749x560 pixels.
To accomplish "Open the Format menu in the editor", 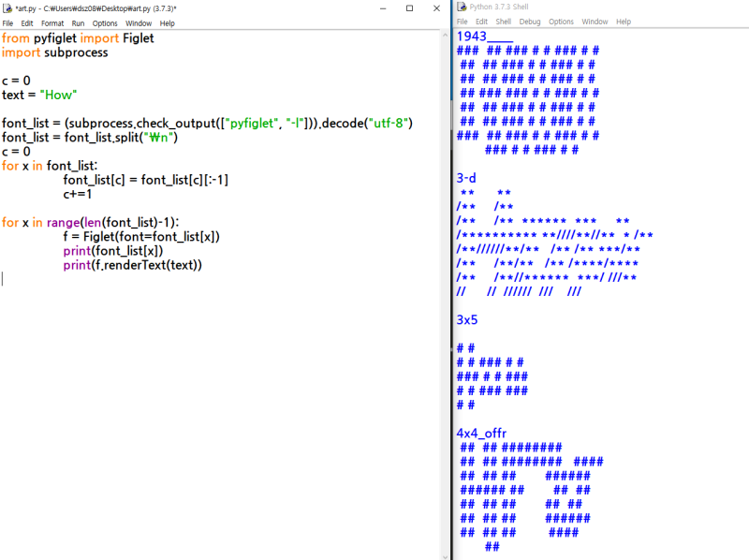I will click(x=54, y=23).
